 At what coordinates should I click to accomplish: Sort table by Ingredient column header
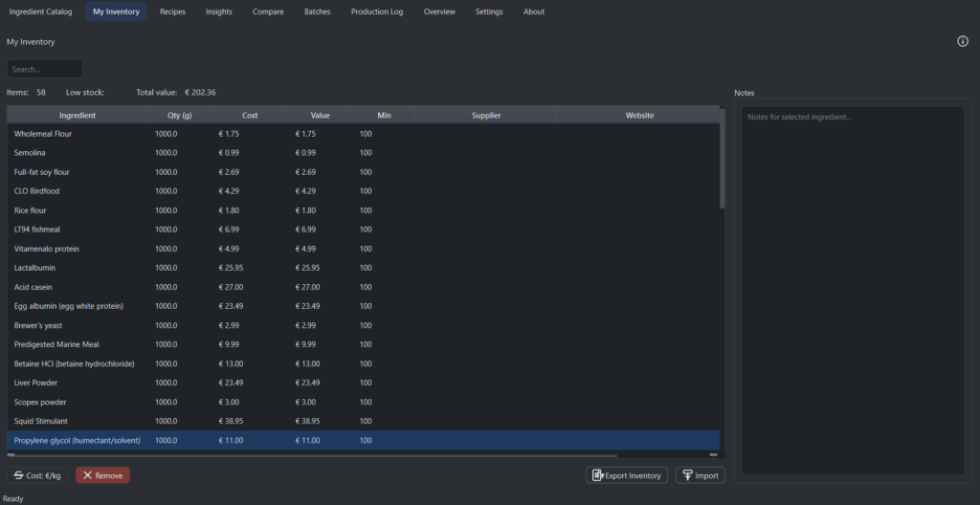click(77, 115)
